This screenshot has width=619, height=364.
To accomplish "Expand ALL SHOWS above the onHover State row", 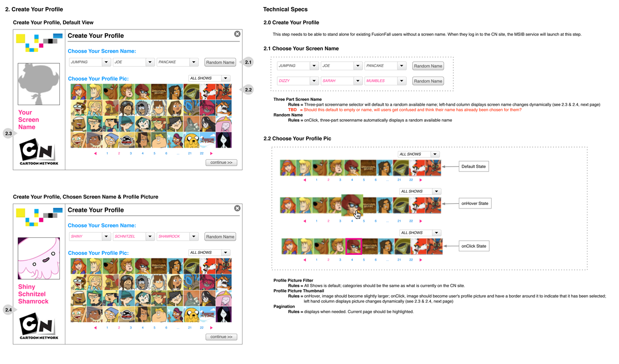I will pos(436,191).
